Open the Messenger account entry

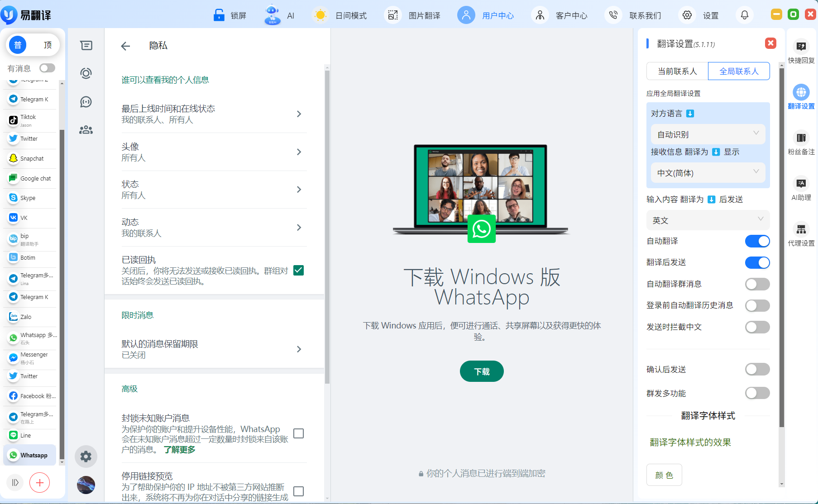pyautogui.click(x=30, y=358)
